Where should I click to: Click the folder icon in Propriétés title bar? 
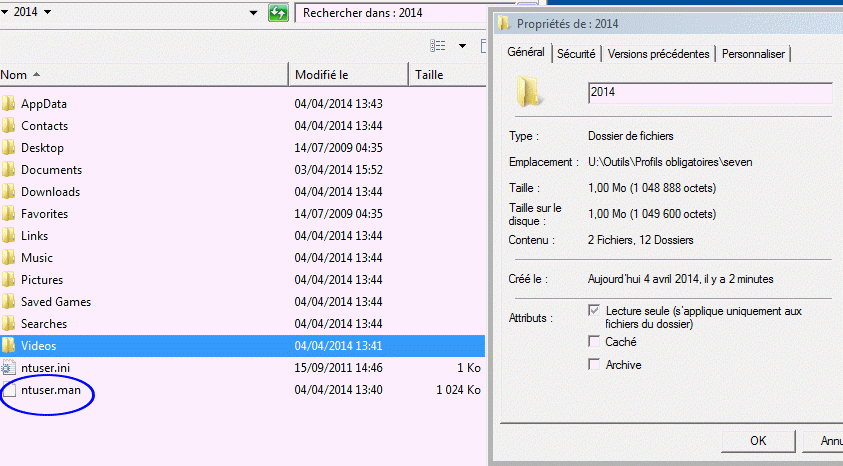pos(503,23)
